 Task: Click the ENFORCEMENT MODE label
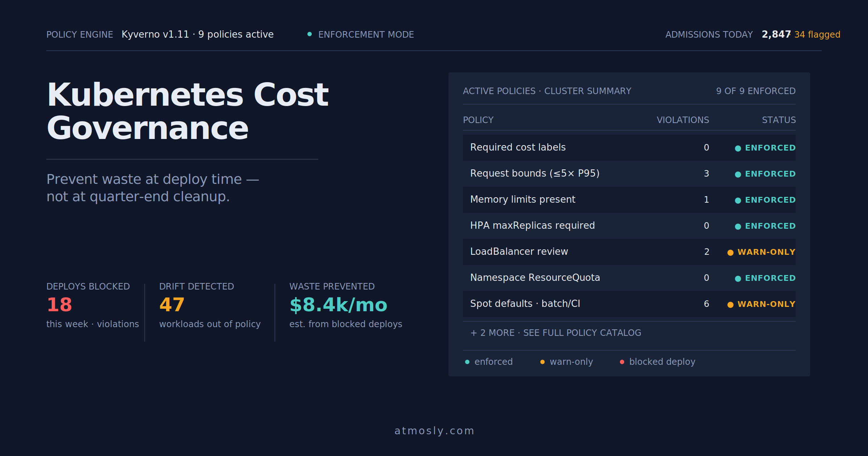(x=366, y=35)
